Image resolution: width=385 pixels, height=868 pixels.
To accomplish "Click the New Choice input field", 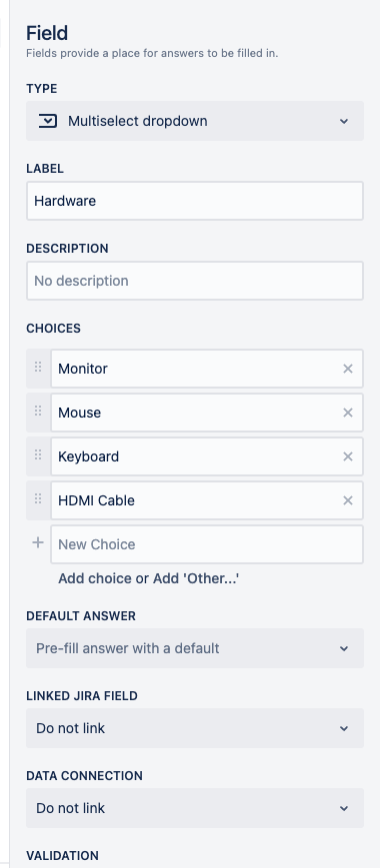I will [207, 544].
